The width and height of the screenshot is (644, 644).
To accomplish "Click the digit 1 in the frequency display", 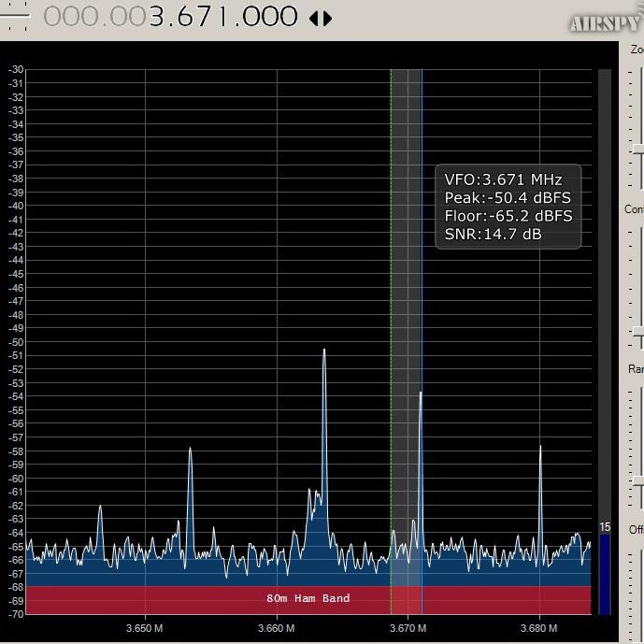I will pos(222,17).
